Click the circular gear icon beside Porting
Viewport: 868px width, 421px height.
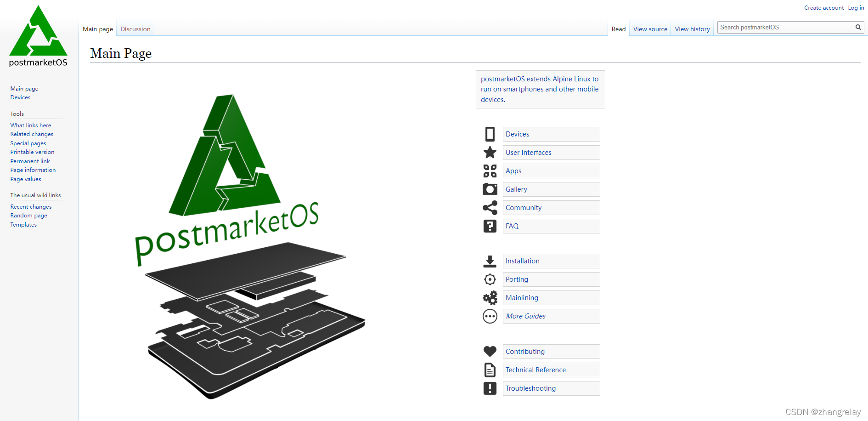pyautogui.click(x=490, y=279)
